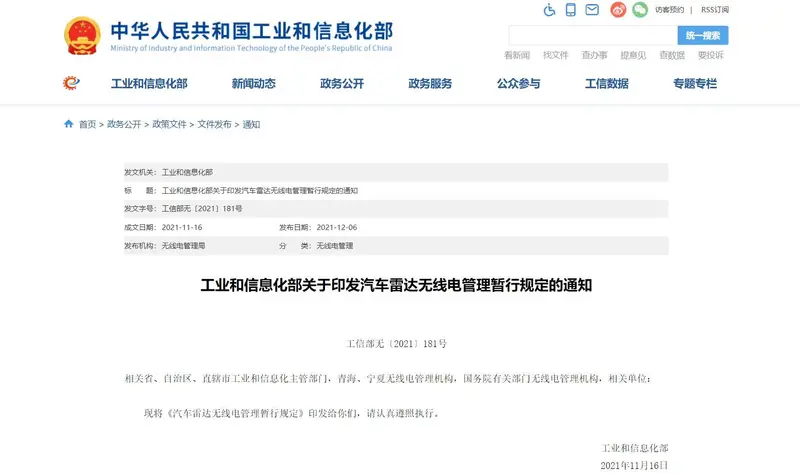
Task: Open 访客预约 link
Action: click(669, 10)
